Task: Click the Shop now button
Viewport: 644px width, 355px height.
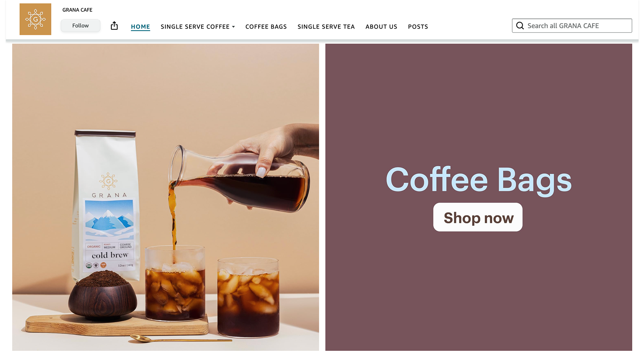Action: pos(478,217)
